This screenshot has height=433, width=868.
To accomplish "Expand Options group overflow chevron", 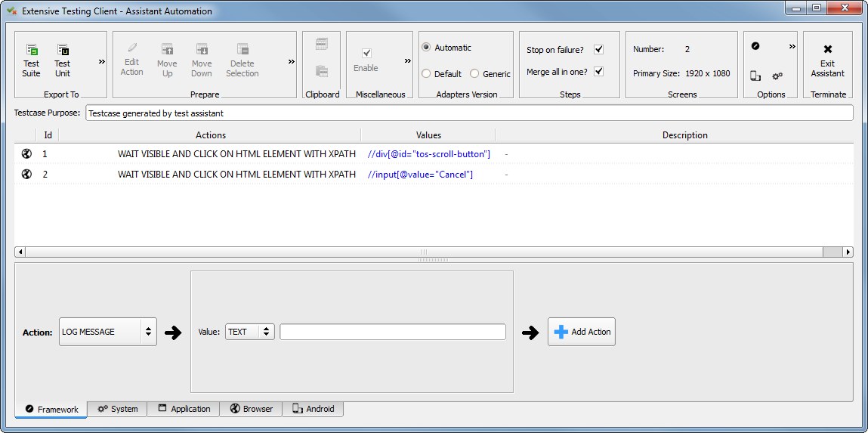I will [792, 47].
